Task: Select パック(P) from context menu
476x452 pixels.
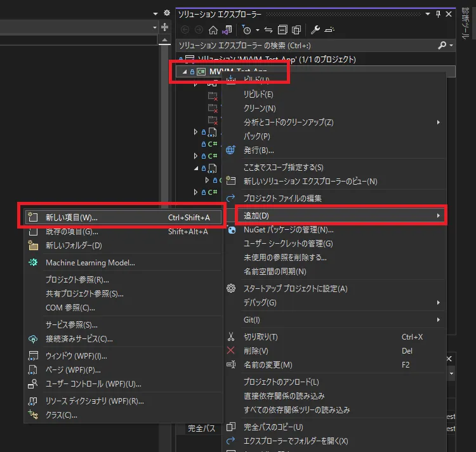Action: tap(335, 136)
